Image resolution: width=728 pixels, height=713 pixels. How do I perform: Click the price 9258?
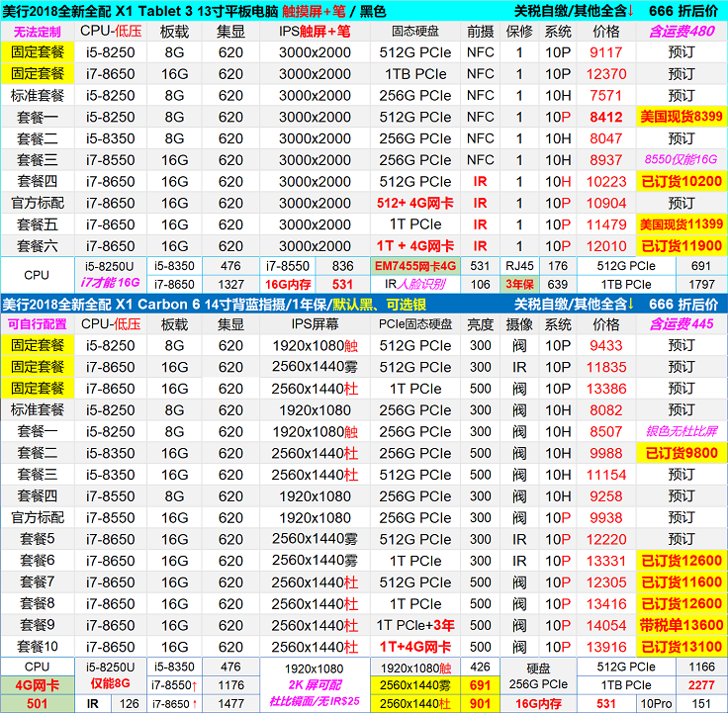(606, 496)
